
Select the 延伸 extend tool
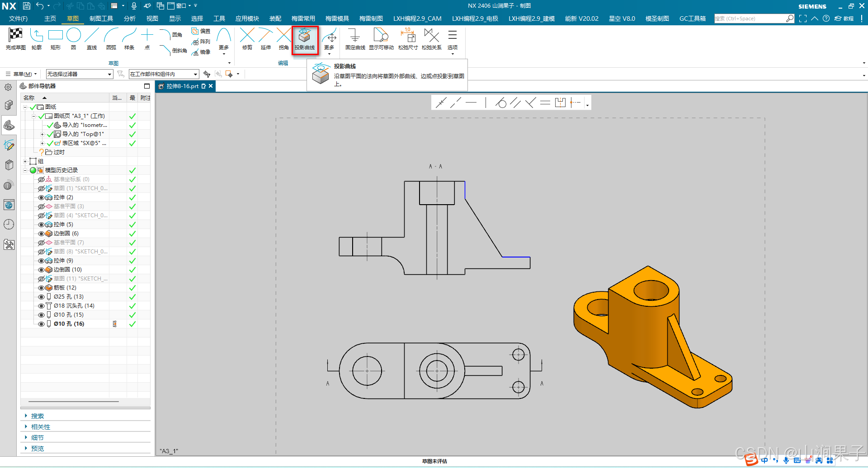(x=266, y=38)
